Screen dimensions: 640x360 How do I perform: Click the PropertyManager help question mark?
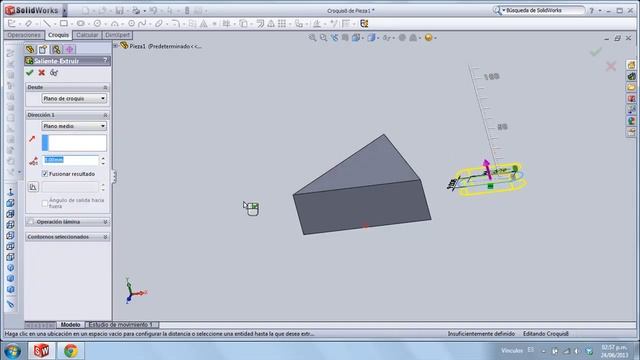(105, 60)
